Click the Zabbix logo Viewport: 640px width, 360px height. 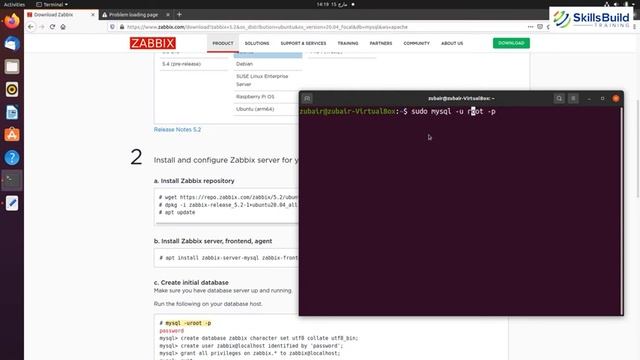tap(153, 43)
